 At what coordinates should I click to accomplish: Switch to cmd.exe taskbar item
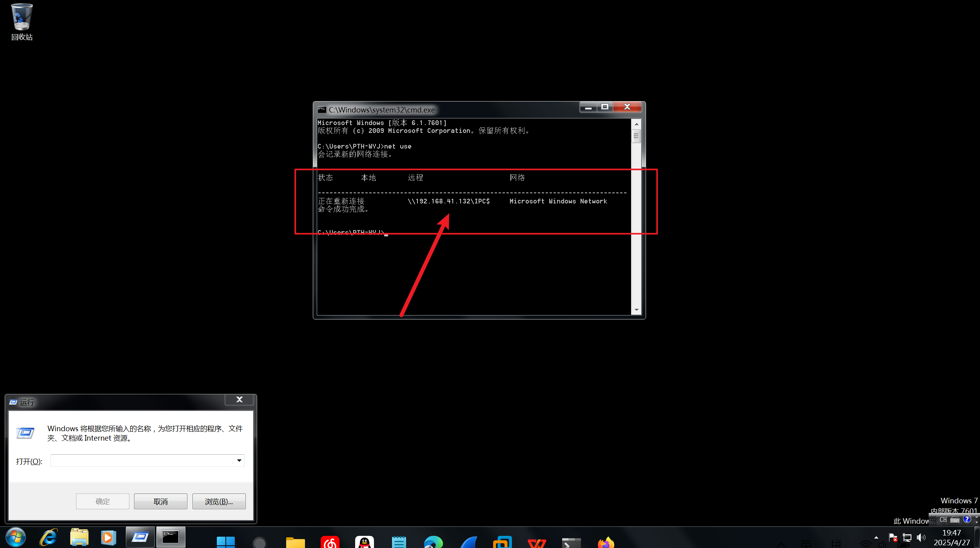pos(171,537)
